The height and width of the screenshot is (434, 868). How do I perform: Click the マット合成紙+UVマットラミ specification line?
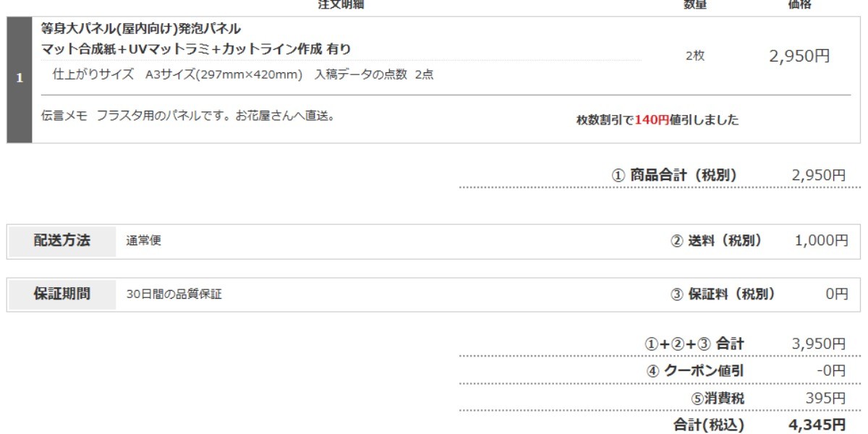coord(195,49)
